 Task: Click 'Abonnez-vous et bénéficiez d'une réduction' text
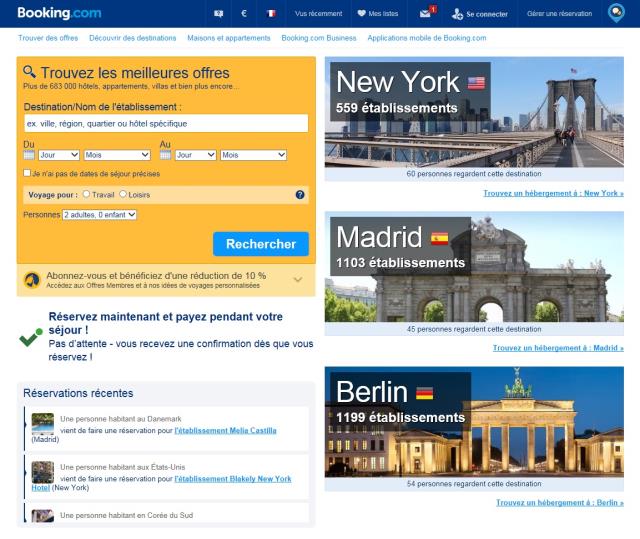click(x=156, y=275)
